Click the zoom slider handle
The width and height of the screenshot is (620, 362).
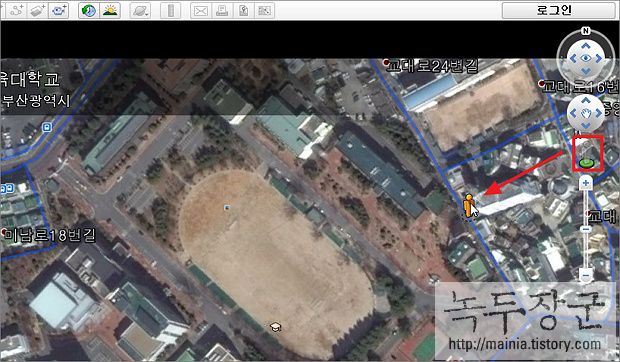click(x=586, y=229)
